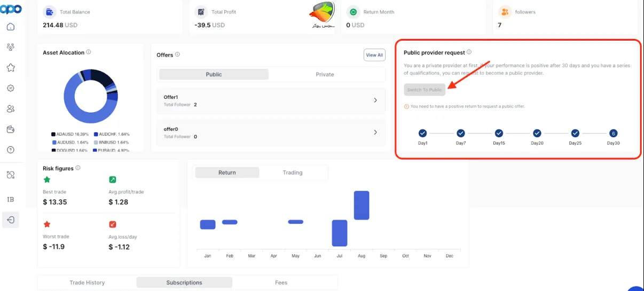Switch to the Fees tab

[281, 282]
